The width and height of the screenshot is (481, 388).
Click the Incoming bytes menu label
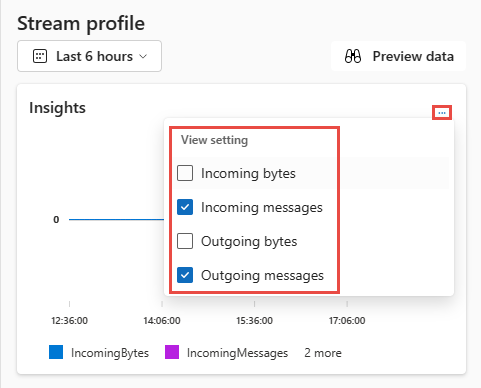pos(248,174)
